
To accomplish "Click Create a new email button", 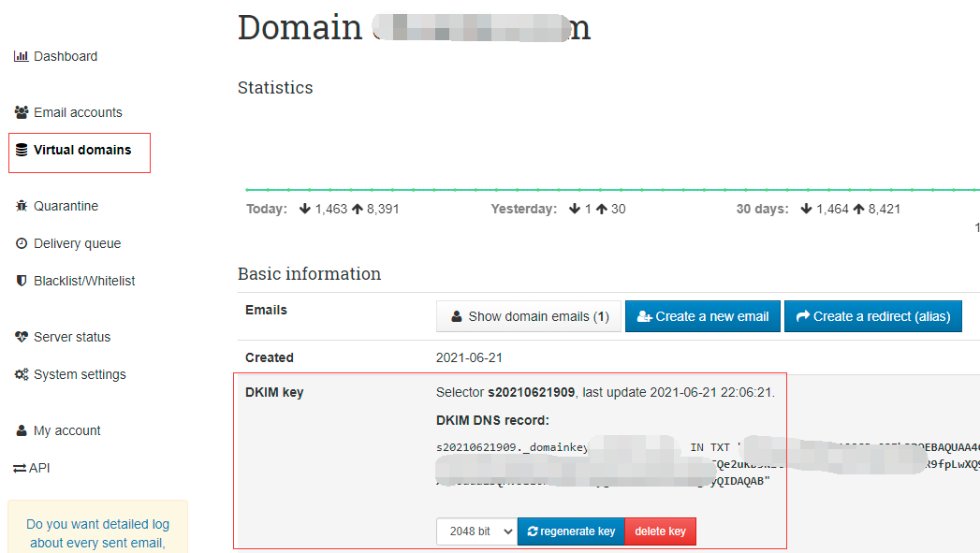I will coord(702,316).
